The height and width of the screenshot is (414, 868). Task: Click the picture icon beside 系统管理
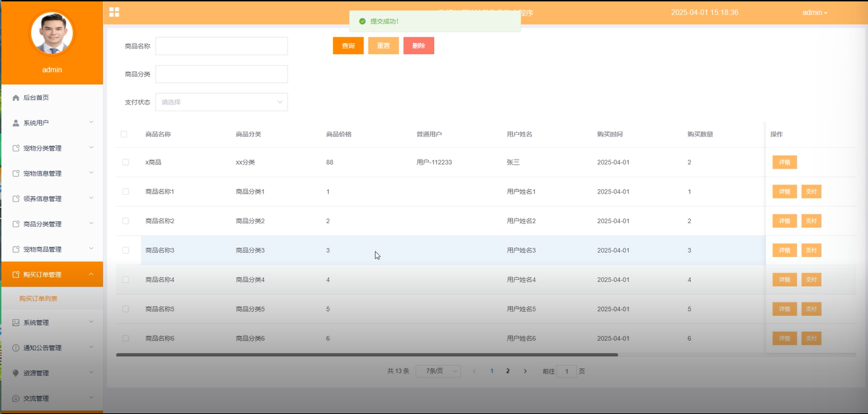16,323
